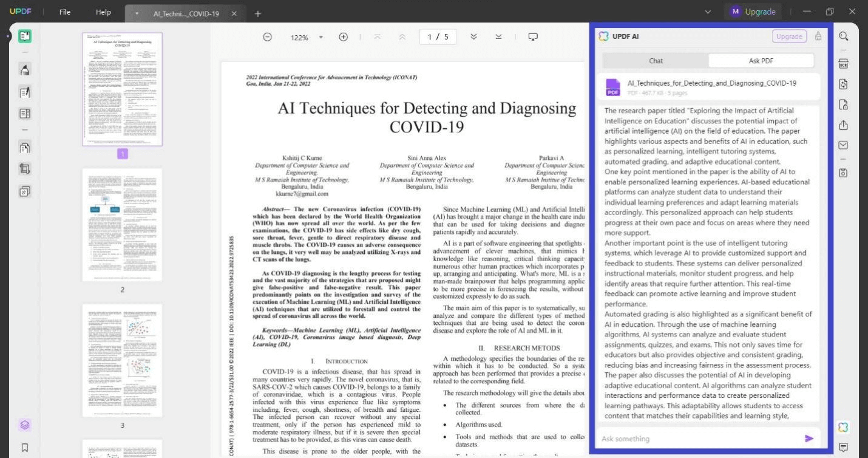Expand the tab list chevron in title bar

click(708, 12)
